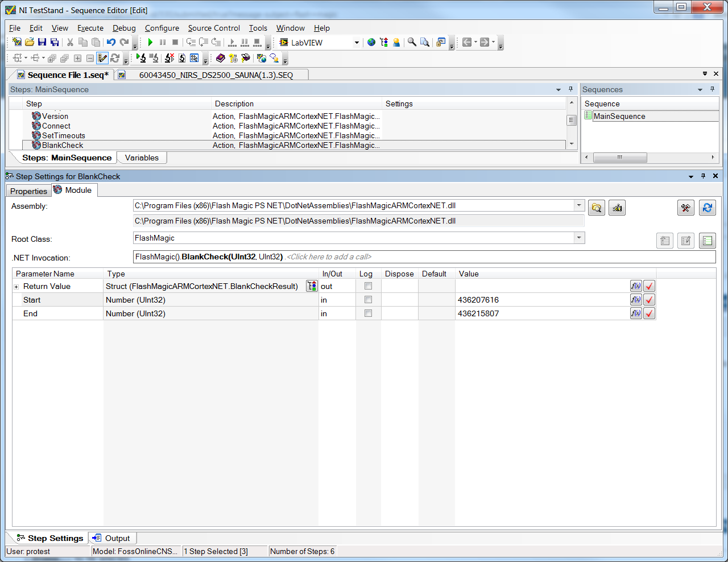Click the open assembly in editor icon
728x562 pixels.
(617, 208)
